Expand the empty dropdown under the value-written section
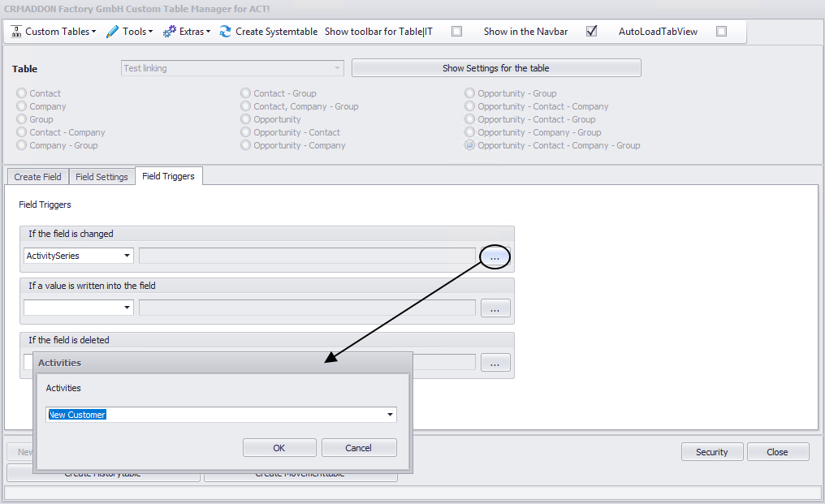The width and height of the screenshot is (825, 504). tap(129, 308)
